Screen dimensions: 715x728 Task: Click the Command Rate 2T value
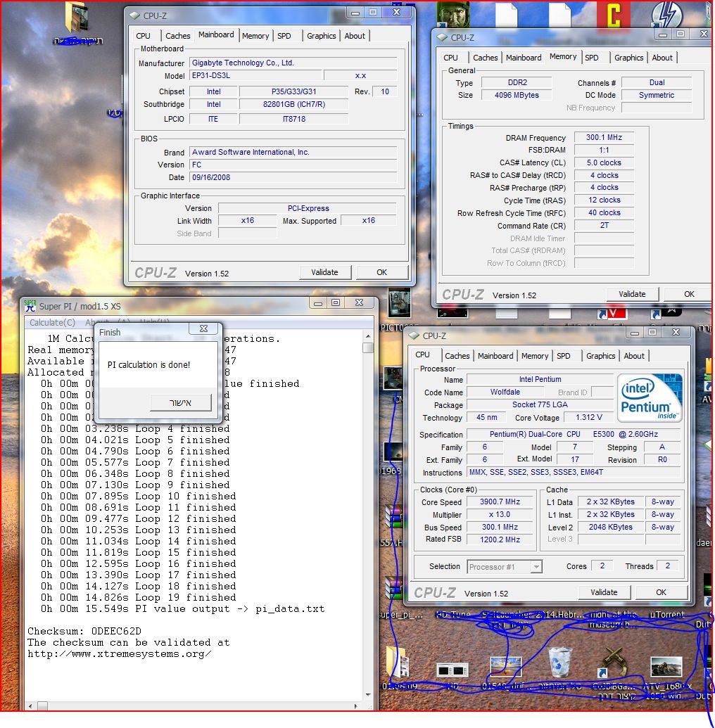[x=604, y=225]
